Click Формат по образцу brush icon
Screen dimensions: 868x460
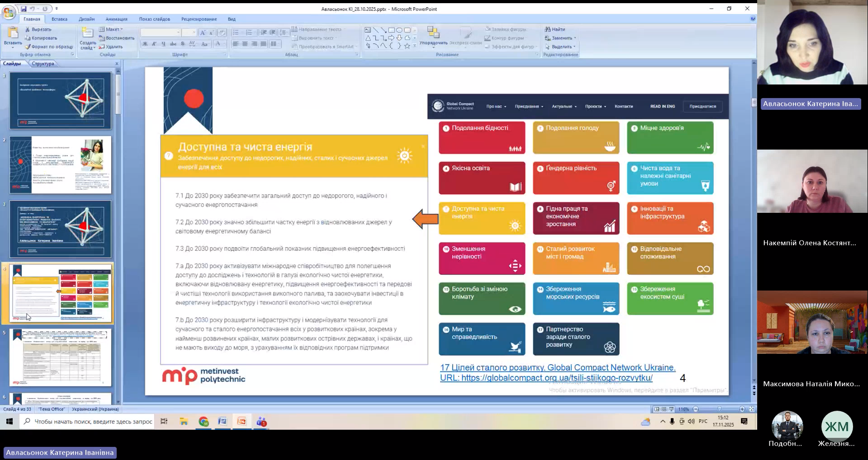[x=28, y=47]
